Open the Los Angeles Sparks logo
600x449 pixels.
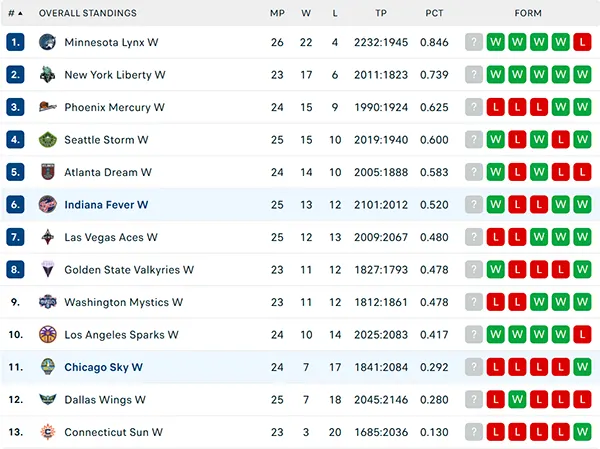point(47,335)
